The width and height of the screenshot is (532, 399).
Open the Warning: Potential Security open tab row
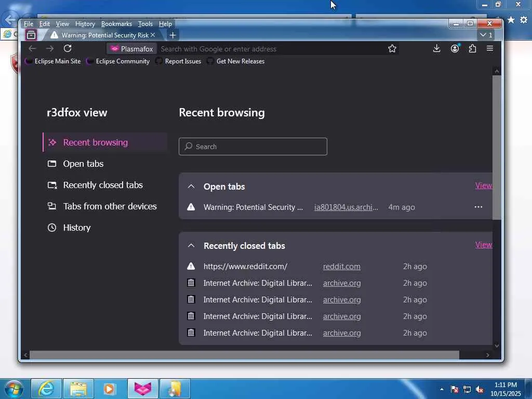pos(253,207)
